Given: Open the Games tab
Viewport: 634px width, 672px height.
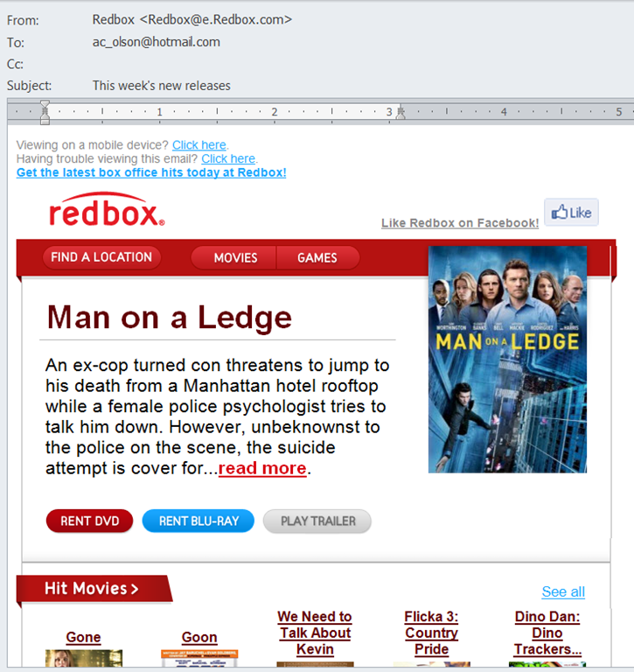Looking at the screenshot, I should pyautogui.click(x=317, y=257).
